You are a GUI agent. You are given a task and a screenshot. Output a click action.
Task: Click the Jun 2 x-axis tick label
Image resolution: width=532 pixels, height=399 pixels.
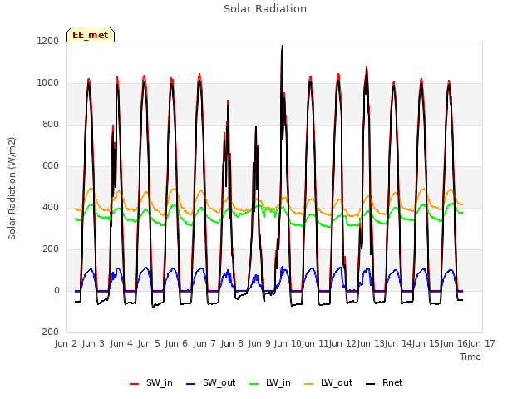pyautogui.click(x=66, y=343)
